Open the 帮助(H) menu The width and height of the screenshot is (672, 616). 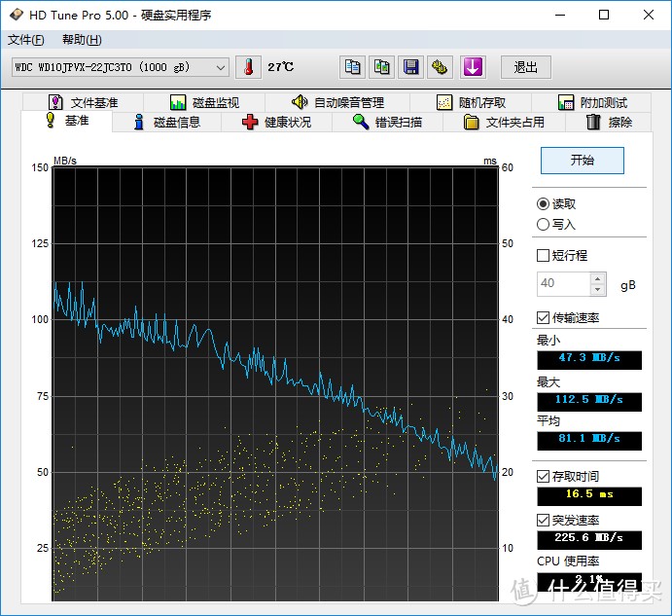82,40
